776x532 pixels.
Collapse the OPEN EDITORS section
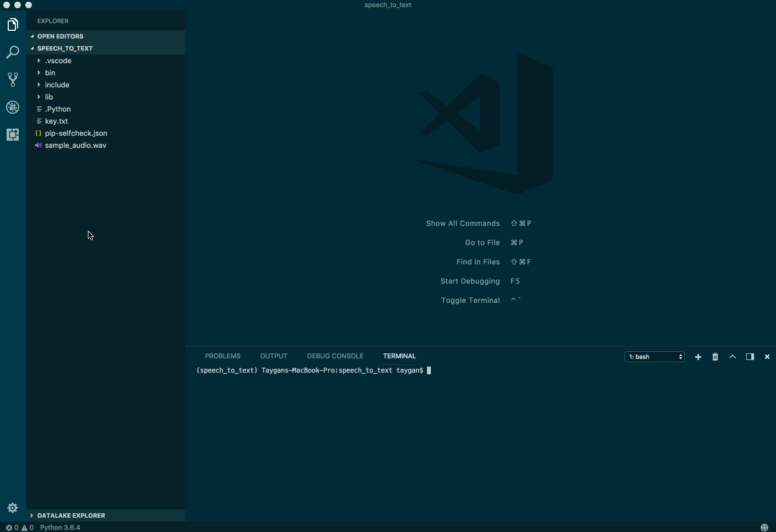(106, 36)
